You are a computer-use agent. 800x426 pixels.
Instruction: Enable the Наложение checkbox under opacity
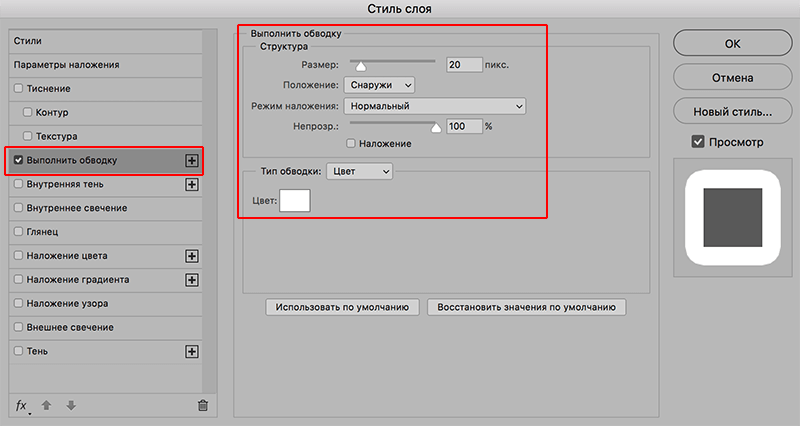click(351, 144)
